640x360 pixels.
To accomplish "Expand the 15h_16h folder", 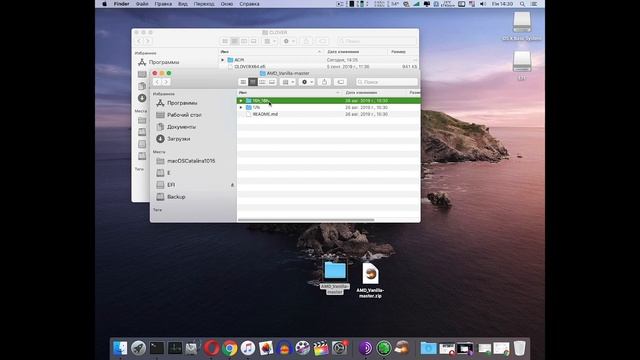I will (241, 100).
